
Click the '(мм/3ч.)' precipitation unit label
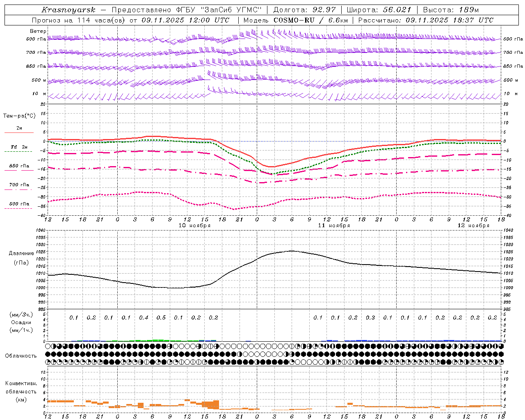[21, 315]
